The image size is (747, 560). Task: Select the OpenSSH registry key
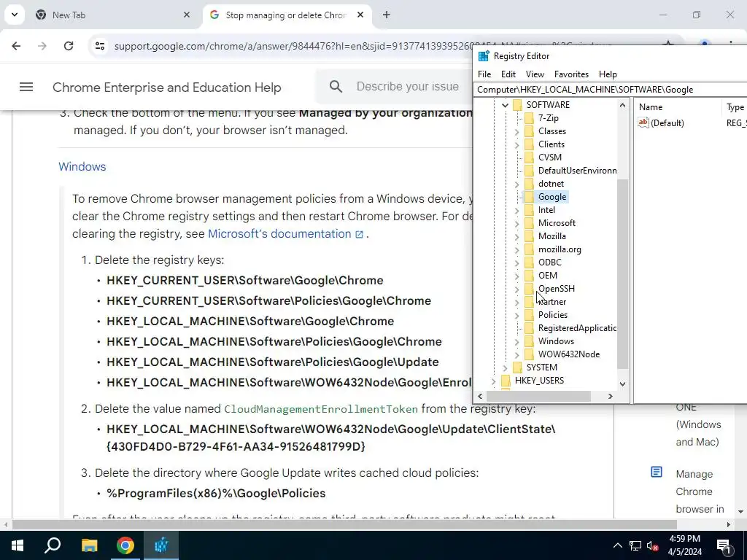coord(557,289)
